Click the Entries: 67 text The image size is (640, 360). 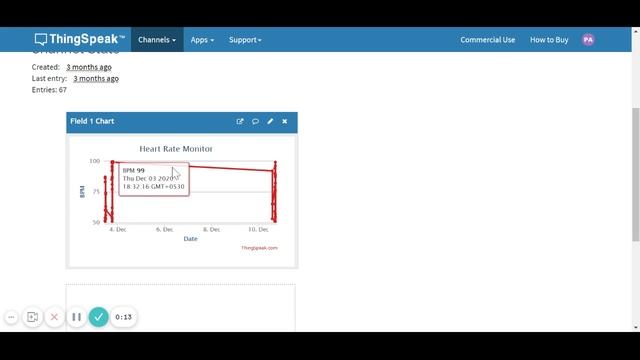click(x=49, y=90)
